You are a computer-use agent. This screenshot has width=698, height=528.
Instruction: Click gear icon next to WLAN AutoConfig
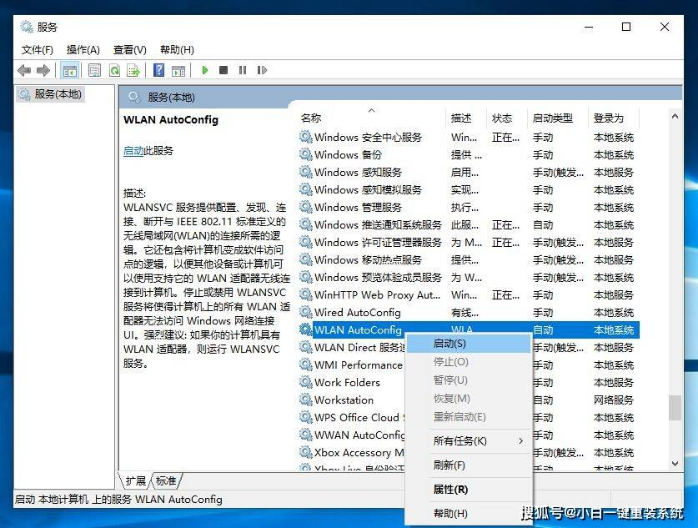pos(305,329)
